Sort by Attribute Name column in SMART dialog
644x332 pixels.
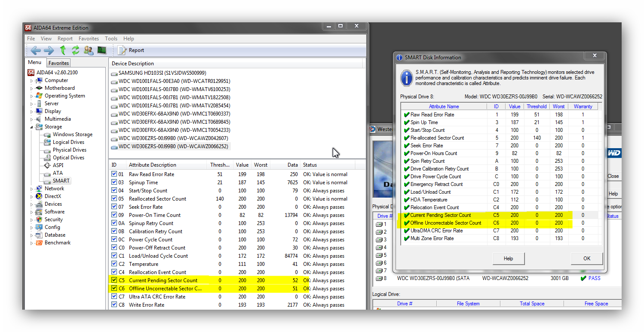(444, 107)
